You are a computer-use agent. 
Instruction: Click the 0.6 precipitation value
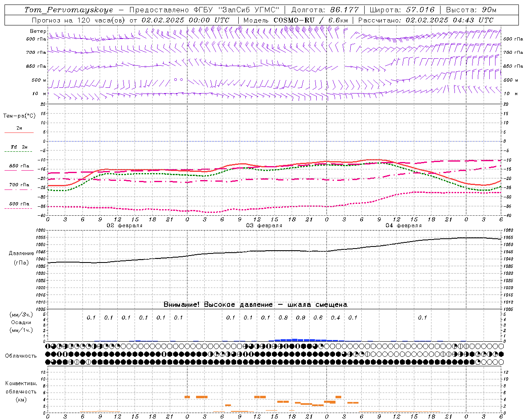click(318, 317)
